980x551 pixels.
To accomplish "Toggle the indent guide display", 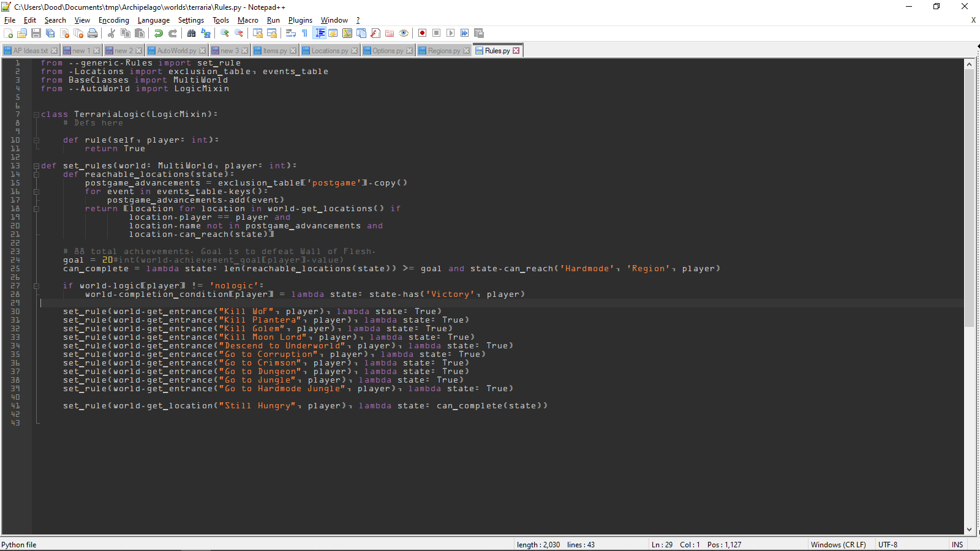I will [319, 33].
